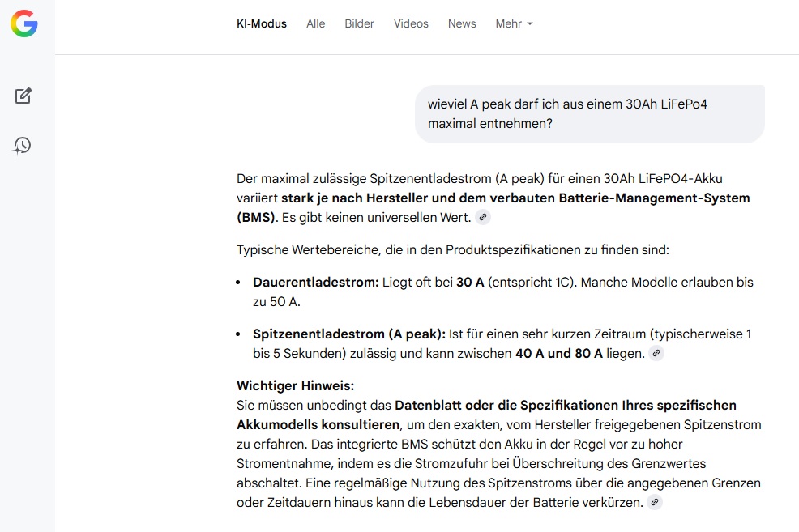Click the 'Wichtiger Hinweis:' heading
Image resolution: width=799 pixels, height=532 pixels.
point(295,385)
